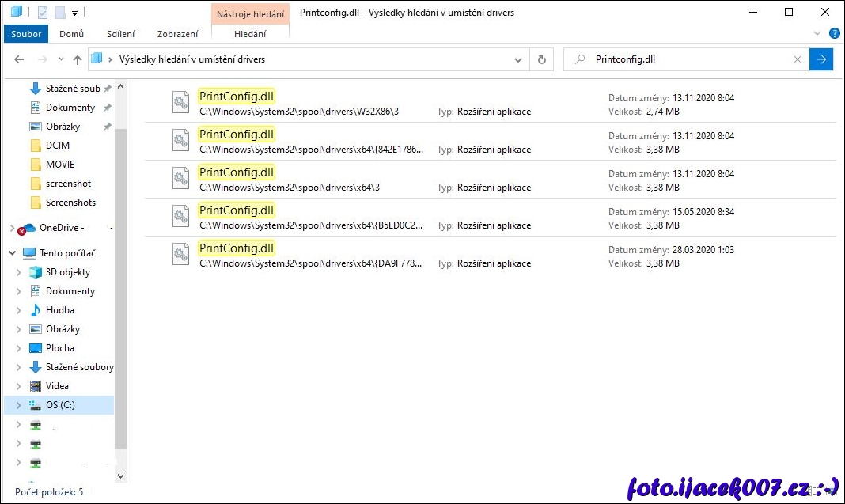
Task: Open the PrintConfig.dll dated 28.03.2020
Action: click(237, 248)
